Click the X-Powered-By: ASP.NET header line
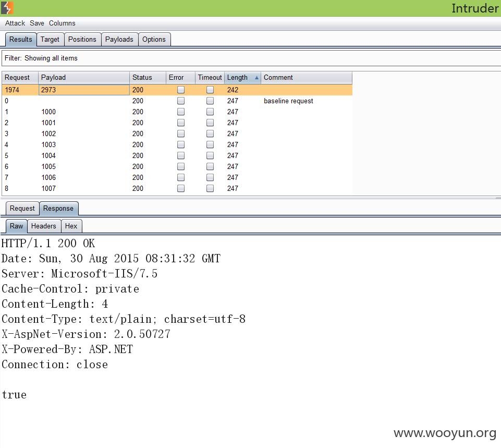 [x=67, y=349]
